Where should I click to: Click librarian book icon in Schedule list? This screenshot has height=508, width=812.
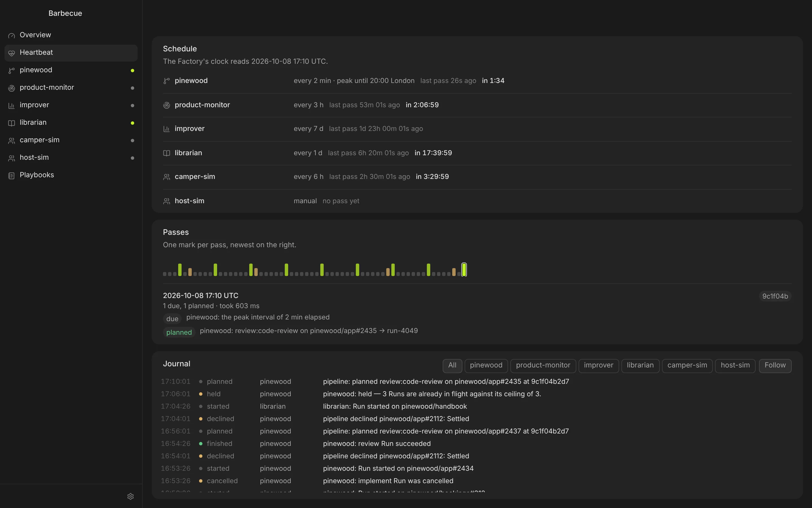166,153
